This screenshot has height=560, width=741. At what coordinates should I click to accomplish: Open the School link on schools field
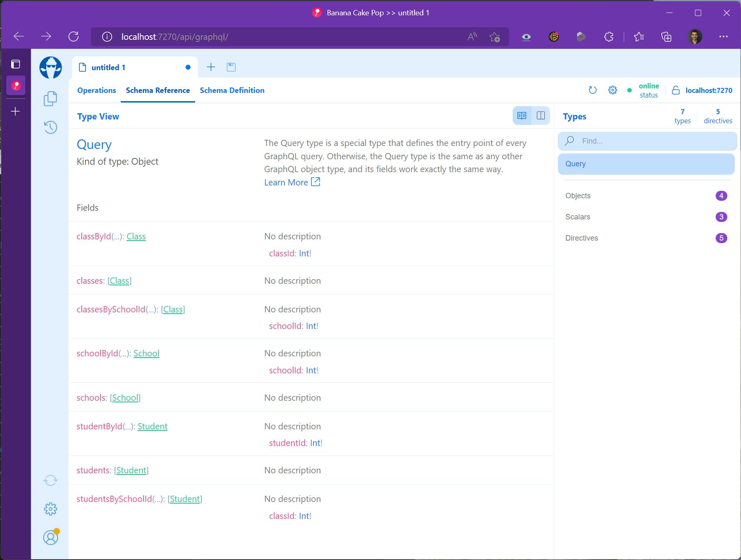[x=125, y=398]
